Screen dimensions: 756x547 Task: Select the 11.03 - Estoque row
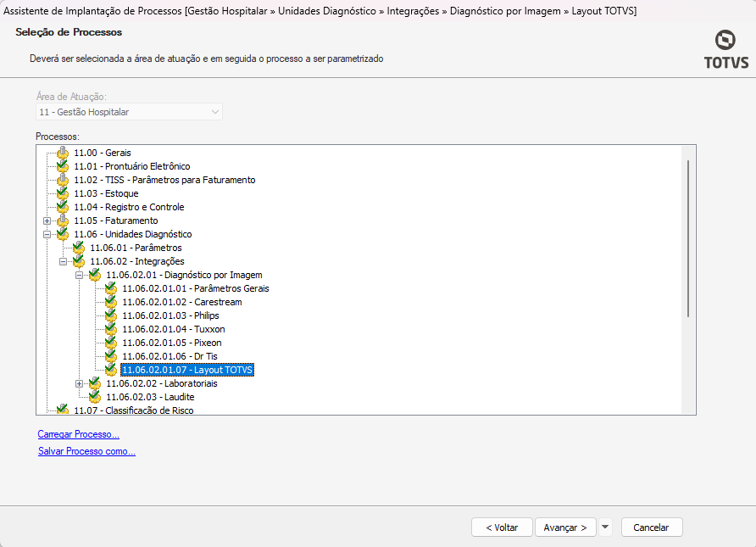[106, 193]
